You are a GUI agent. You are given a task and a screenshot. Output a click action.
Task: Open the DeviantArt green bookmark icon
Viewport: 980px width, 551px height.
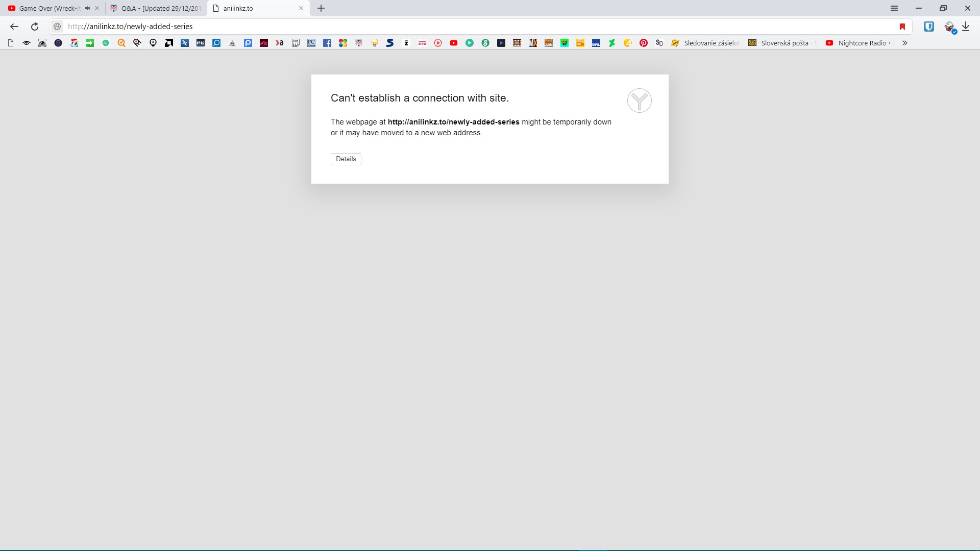pos(612,43)
